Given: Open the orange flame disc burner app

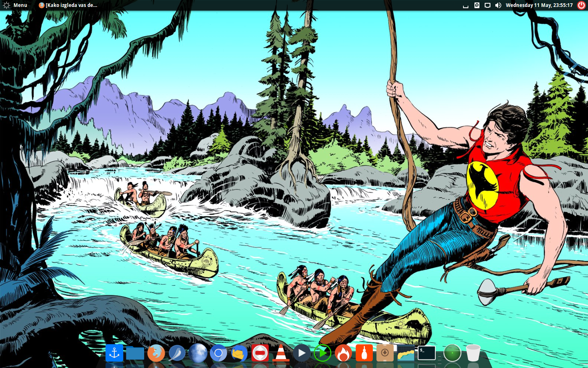Looking at the screenshot, I should 343,353.
